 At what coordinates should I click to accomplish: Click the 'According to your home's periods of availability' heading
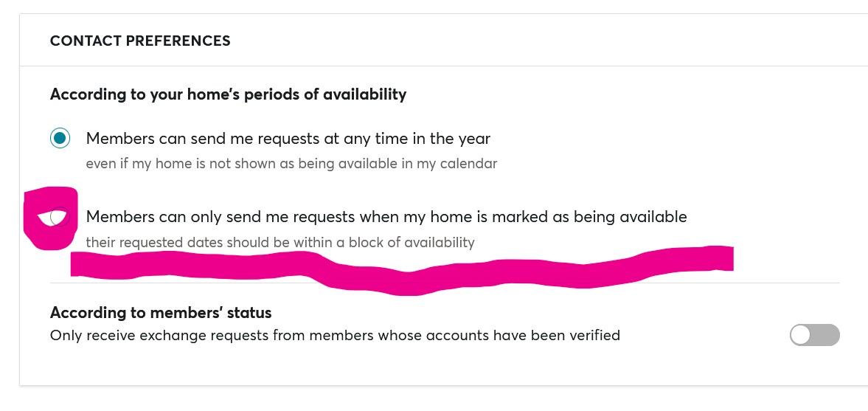[228, 94]
